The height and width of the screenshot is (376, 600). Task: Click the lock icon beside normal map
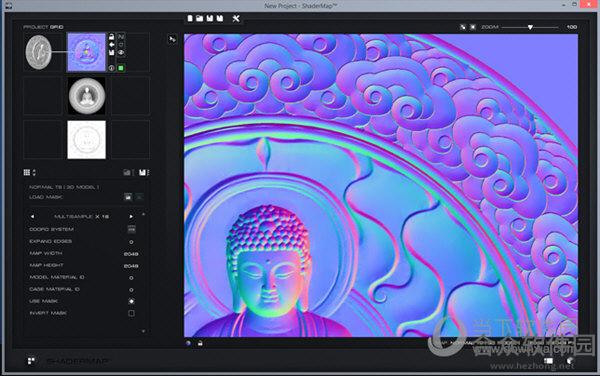[111, 37]
